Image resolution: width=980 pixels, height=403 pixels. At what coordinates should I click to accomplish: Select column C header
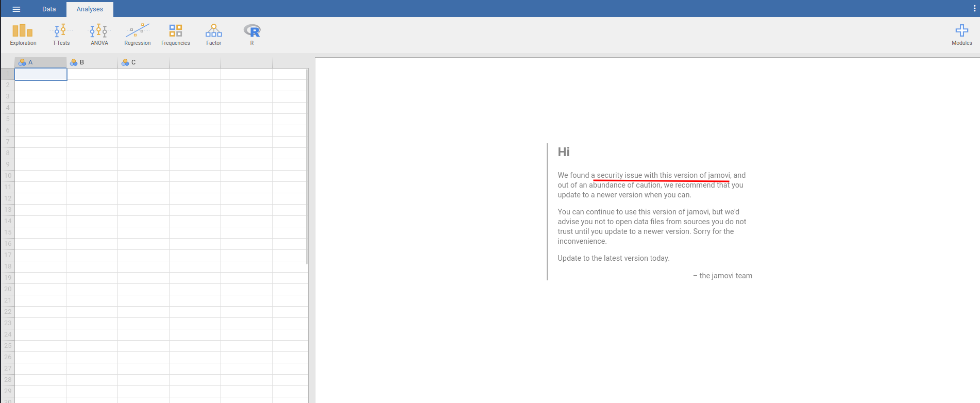click(x=144, y=62)
